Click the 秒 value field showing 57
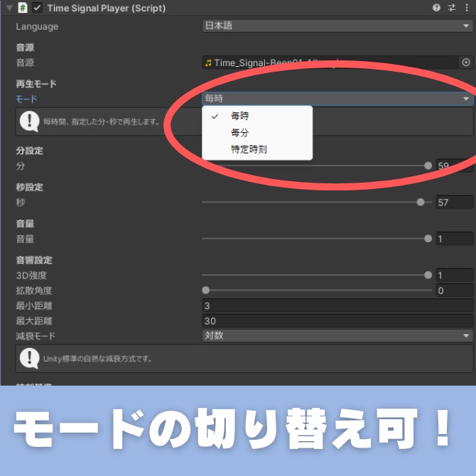The image size is (476, 476). point(454,202)
